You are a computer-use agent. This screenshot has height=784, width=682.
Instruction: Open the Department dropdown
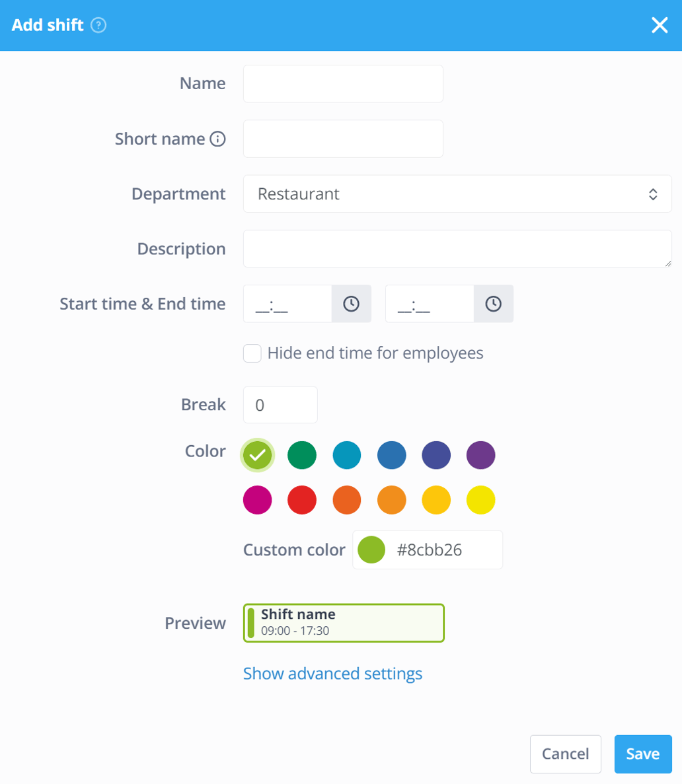[457, 194]
